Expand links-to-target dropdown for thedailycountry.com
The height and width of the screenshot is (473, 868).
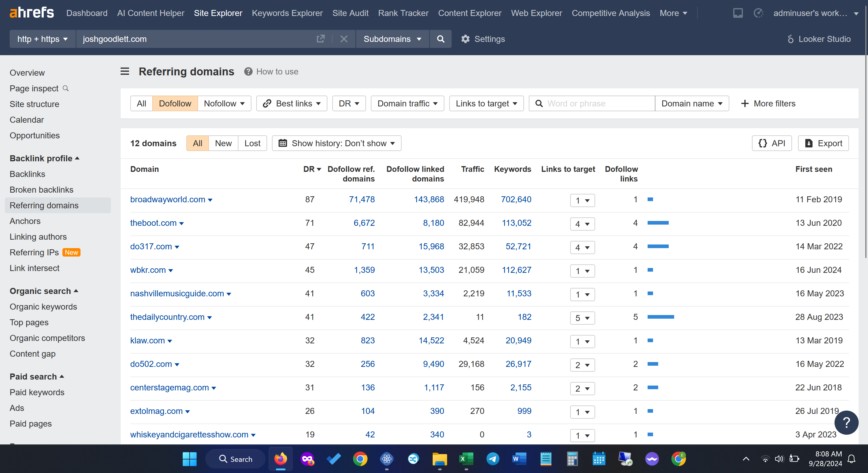pos(582,318)
